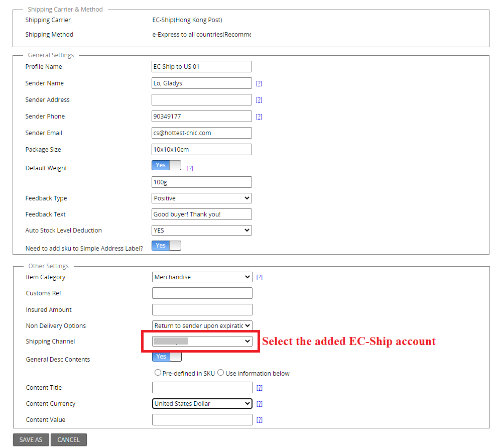This screenshot has height=448, width=497.
Task: Open help link next to Sender Name
Action: click(259, 83)
